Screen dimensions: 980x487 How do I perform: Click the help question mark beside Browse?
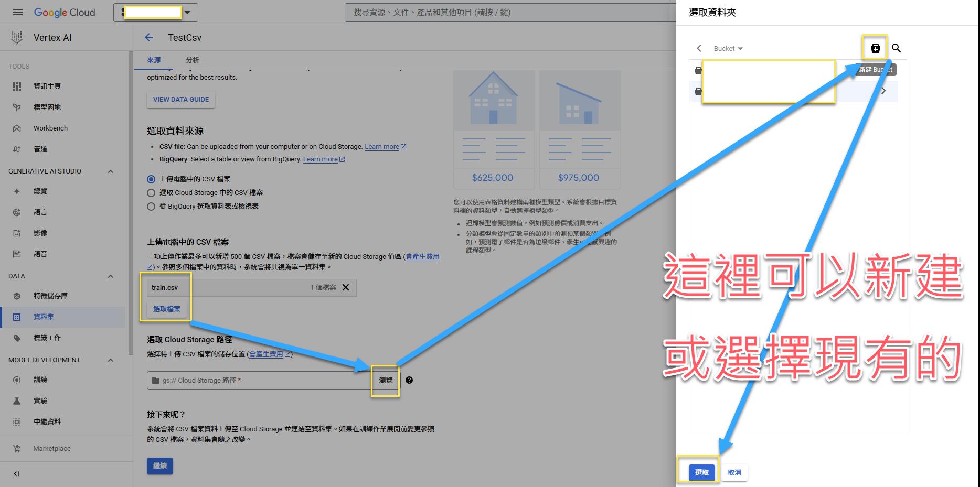click(x=409, y=380)
